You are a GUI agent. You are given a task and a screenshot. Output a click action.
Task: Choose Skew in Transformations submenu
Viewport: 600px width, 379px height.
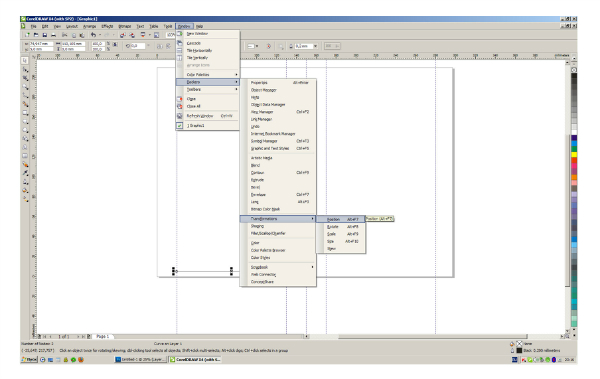(341, 249)
